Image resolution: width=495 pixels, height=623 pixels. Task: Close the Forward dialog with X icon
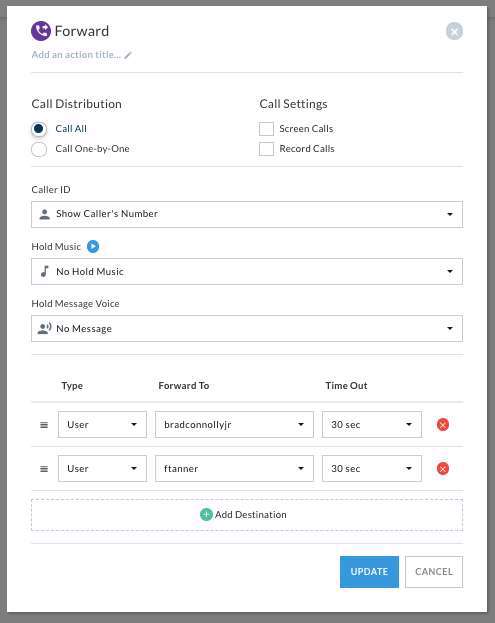coord(454,31)
